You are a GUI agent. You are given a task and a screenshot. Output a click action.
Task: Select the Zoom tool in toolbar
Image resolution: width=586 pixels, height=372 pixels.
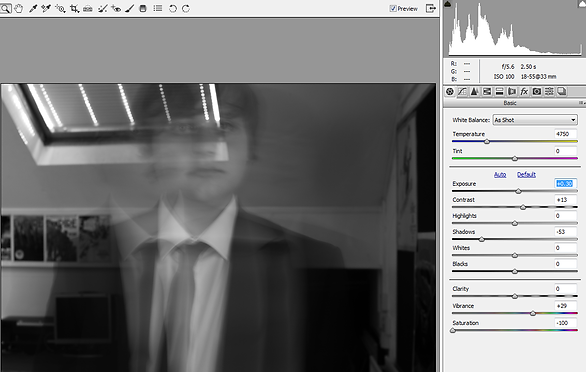[5, 8]
